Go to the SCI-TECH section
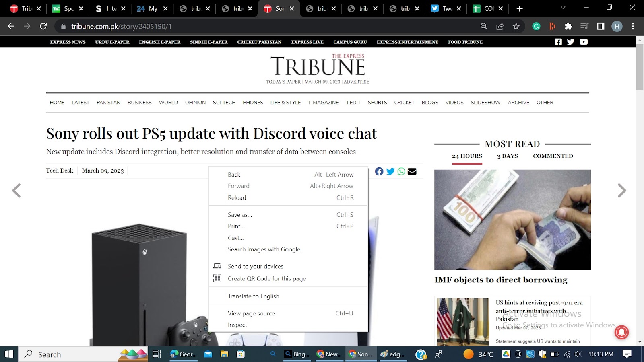Image resolution: width=644 pixels, height=362 pixels. click(x=224, y=103)
